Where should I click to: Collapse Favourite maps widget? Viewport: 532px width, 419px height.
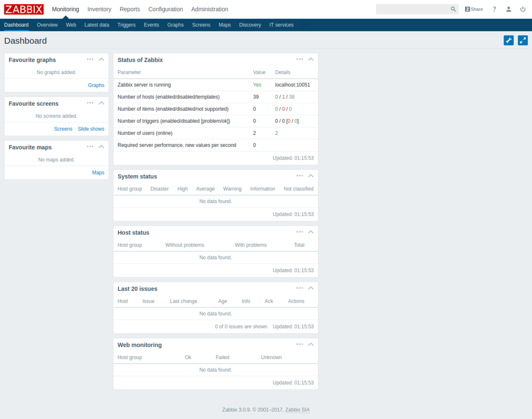click(101, 147)
